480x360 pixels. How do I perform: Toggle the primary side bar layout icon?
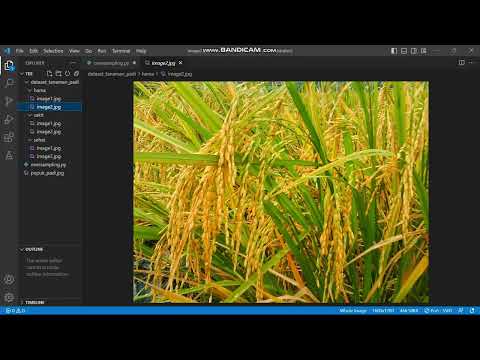coord(394,51)
